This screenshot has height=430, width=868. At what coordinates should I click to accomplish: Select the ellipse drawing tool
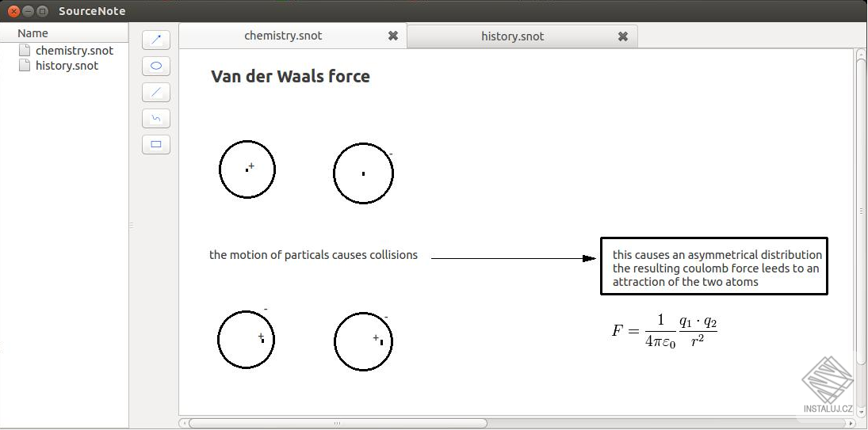point(156,66)
